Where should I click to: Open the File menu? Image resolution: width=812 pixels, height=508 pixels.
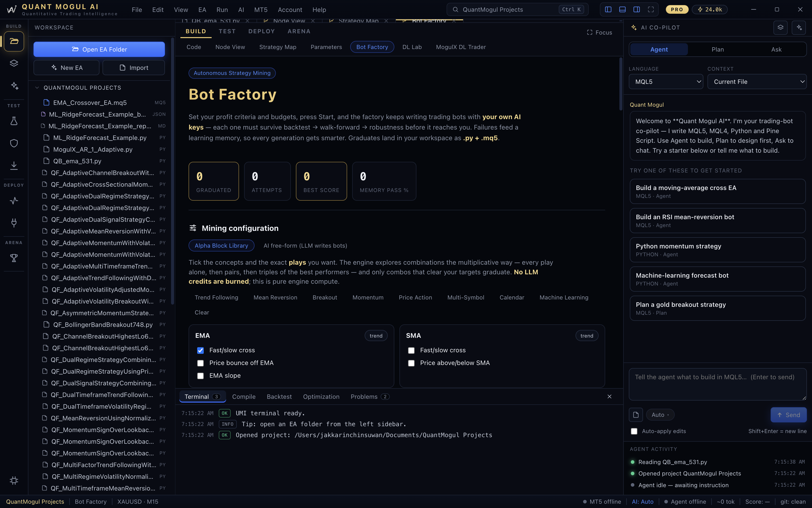(x=137, y=10)
